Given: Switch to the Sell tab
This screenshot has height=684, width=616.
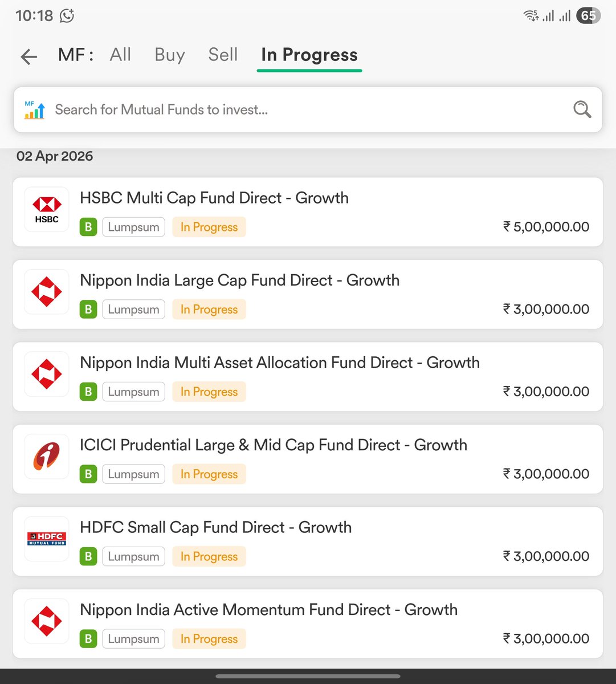Looking at the screenshot, I should pyautogui.click(x=223, y=55).
